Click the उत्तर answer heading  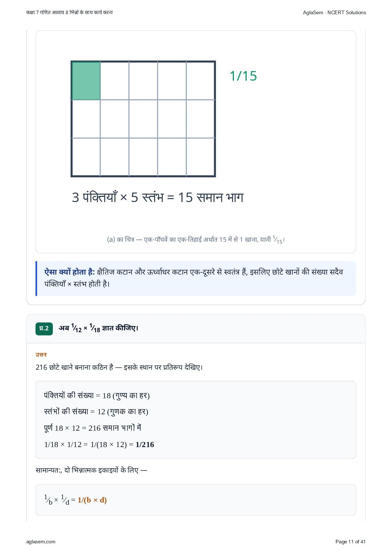pos(41,354)
